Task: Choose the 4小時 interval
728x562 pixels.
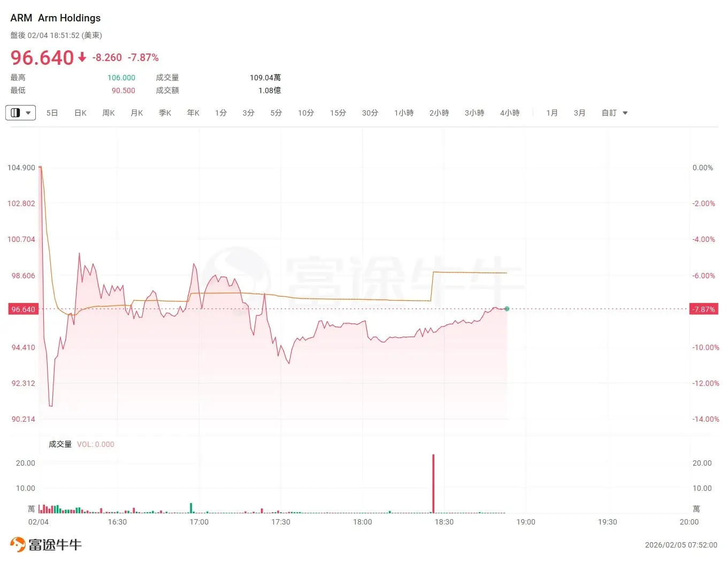Action: tap(510, 113)
